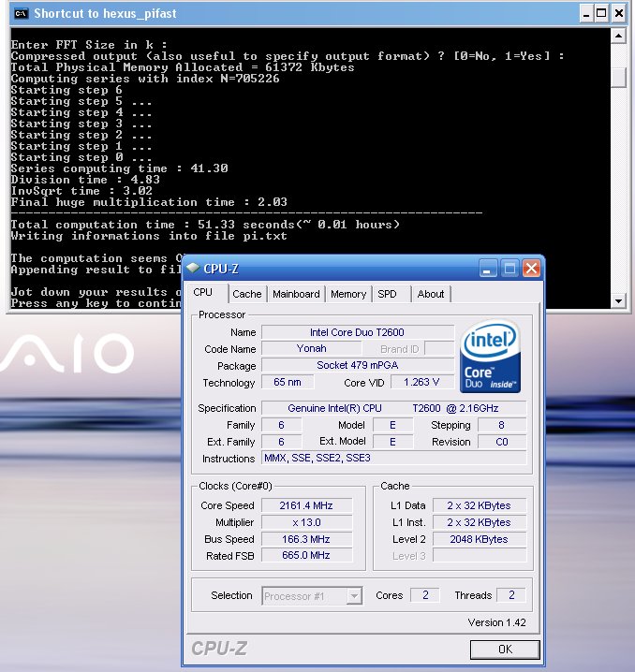Click 'Total Physical Memory Allocated = 61372 Kbytes' line
Viewport: 635px width, 672px height.
[183, 67]
